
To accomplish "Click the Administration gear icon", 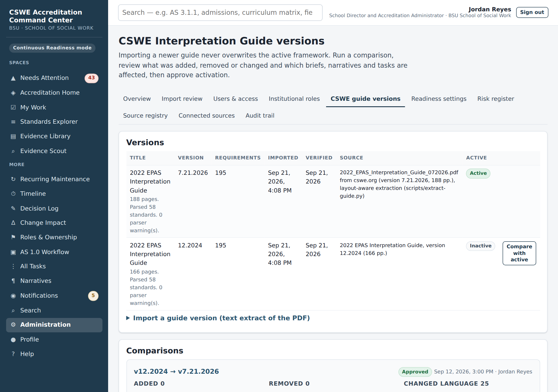I will click(13, 325).
